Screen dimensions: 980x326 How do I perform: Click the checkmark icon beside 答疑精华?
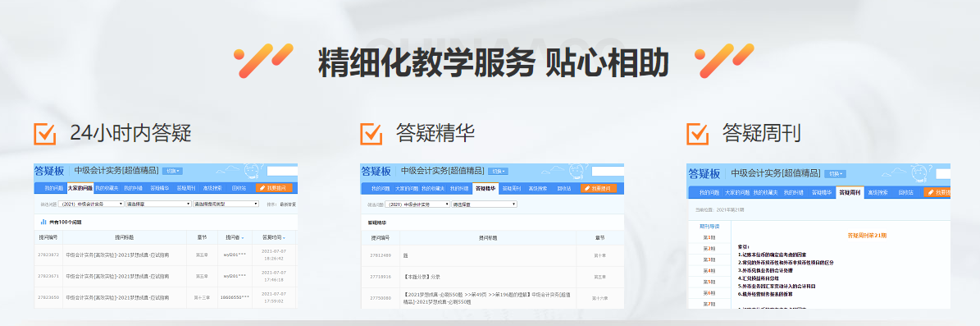coord(371,133)
